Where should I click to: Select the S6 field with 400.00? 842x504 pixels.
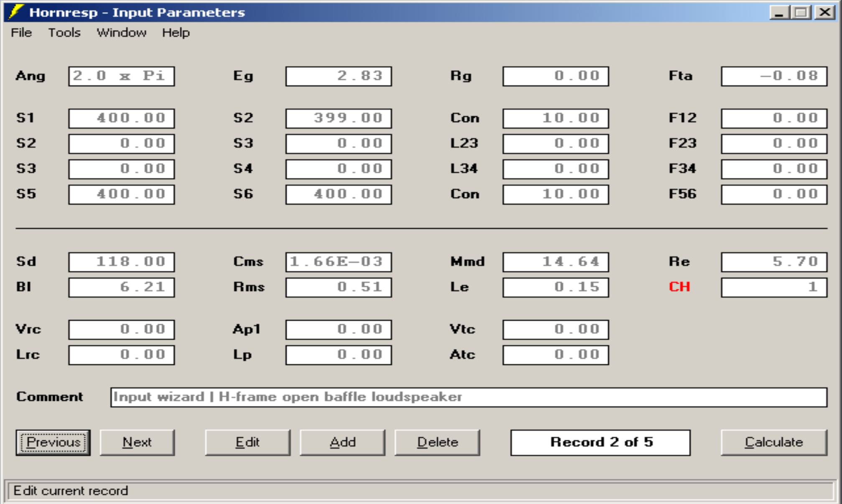tap(339, 194)
